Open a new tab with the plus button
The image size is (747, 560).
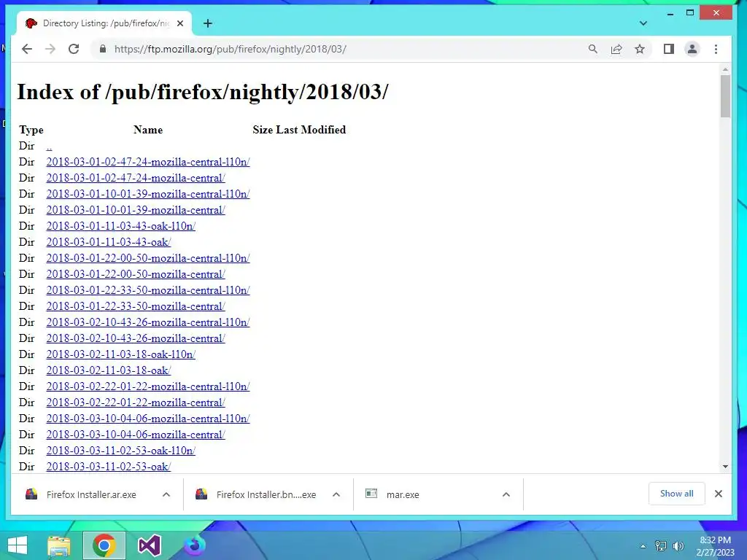pos(208,23)
